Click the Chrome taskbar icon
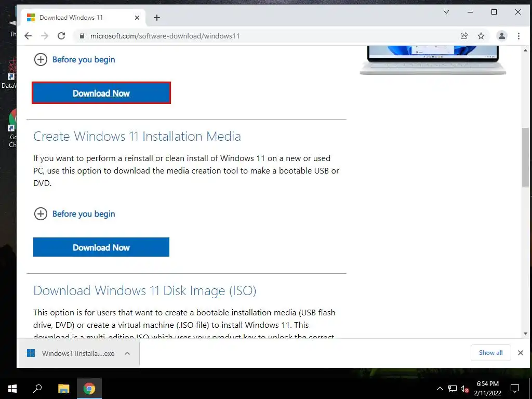 (89, 389)
